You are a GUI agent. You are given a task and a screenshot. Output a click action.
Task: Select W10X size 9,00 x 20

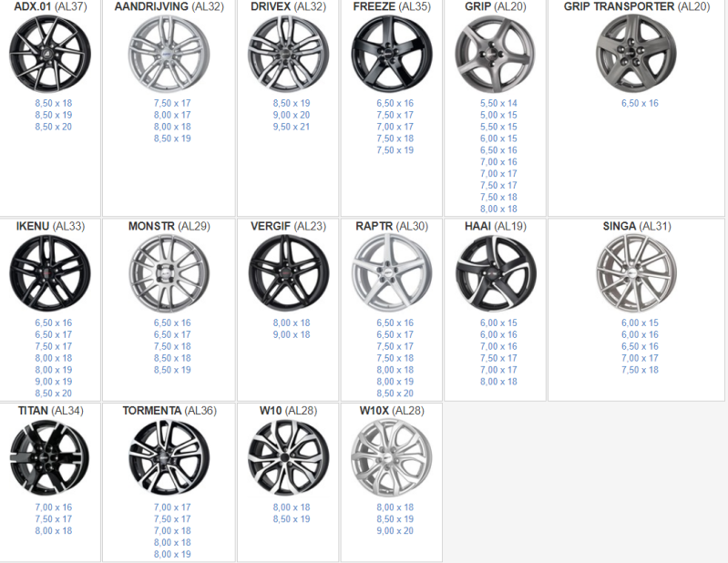[395, 530]
